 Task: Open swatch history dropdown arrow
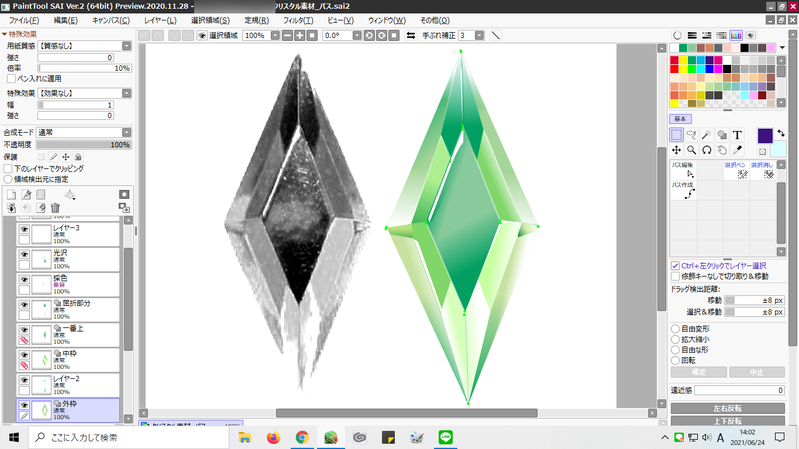(782, 48)
